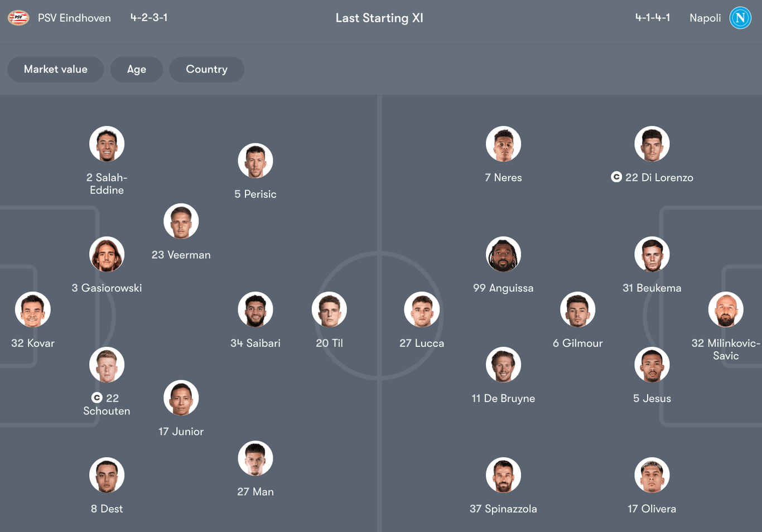762x532 pixels.
Task: Select Perisic's player photo
Action: 255,161
